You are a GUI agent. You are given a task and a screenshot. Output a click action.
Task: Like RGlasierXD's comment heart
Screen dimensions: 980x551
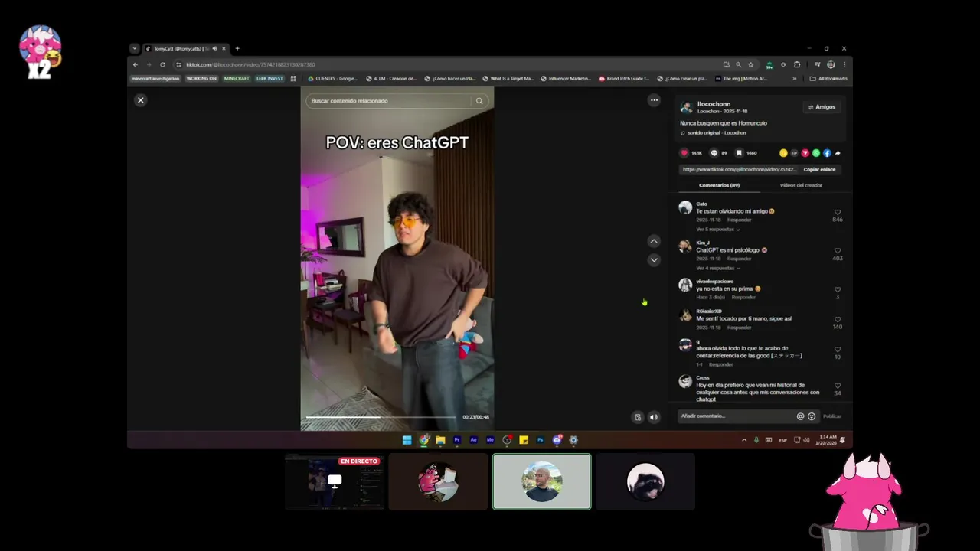coord(838,320)
